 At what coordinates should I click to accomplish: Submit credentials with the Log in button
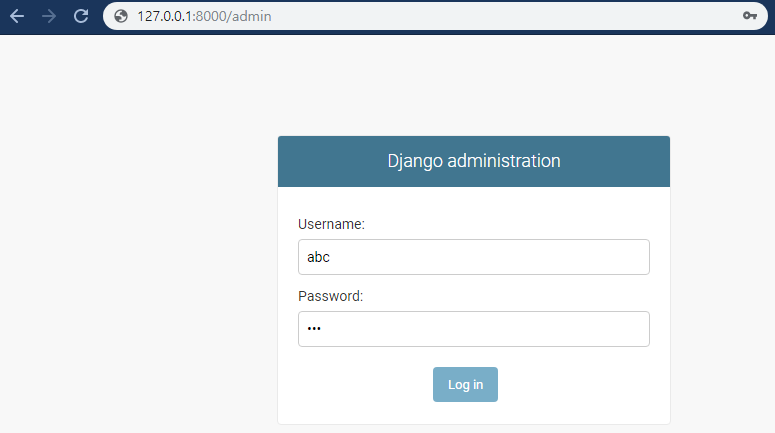coord(465,385)
